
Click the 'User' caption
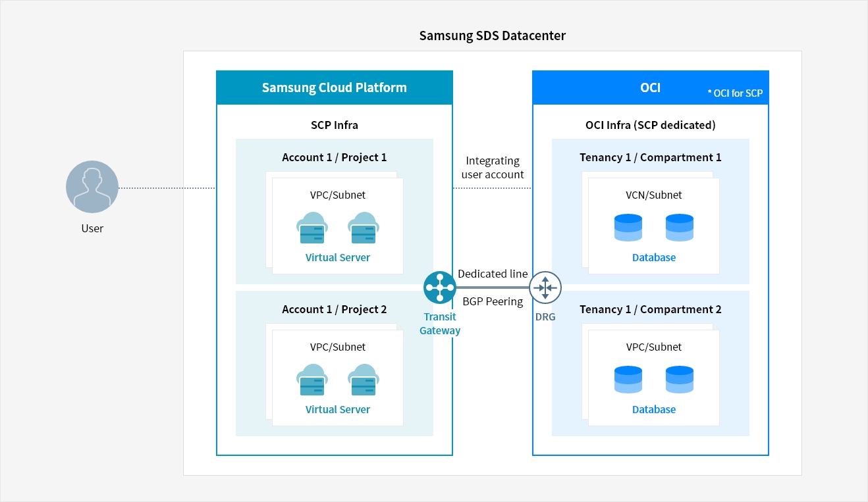click(x=92, y=228)
